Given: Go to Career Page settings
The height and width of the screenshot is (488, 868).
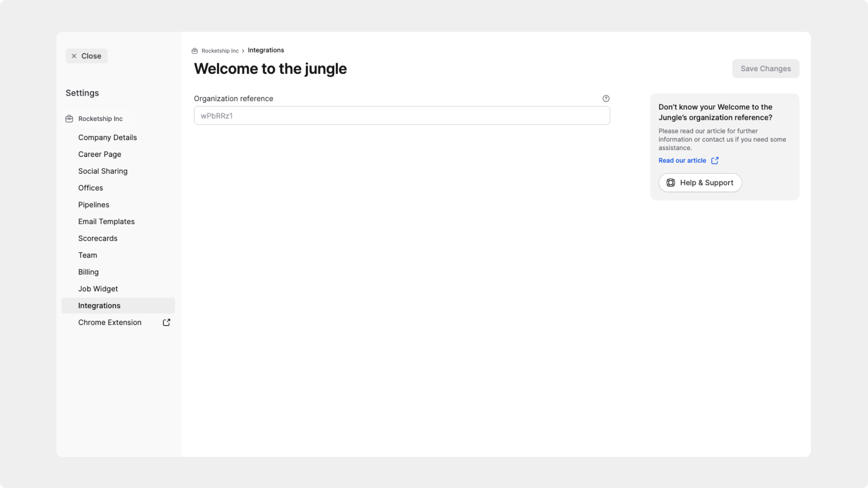Looking at the screenshot, I should click(x=99, y=154).
